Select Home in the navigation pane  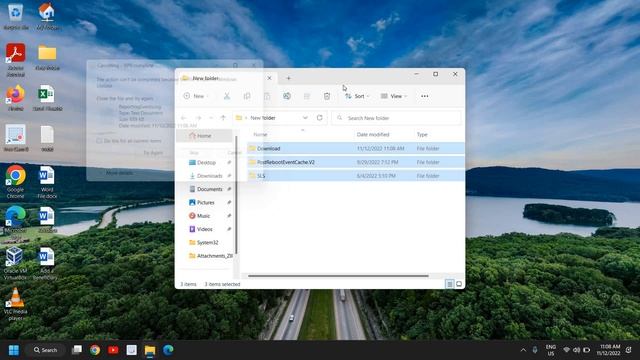(204, 136)
